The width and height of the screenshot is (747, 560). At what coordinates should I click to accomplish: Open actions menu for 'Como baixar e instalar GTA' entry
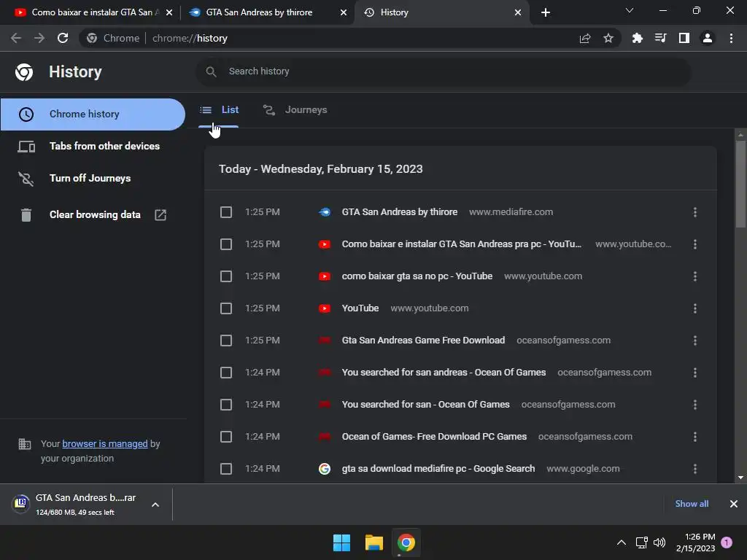pyautogui.click(x=695, y=244)
